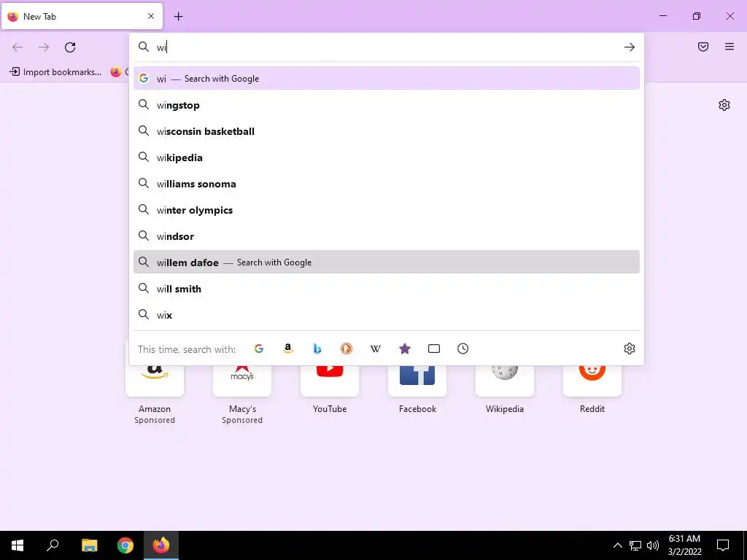Select the 'wi — Search with Google' suggestion
The width and height of the screenshot is (747, 560).
click(x=387, y=79)
